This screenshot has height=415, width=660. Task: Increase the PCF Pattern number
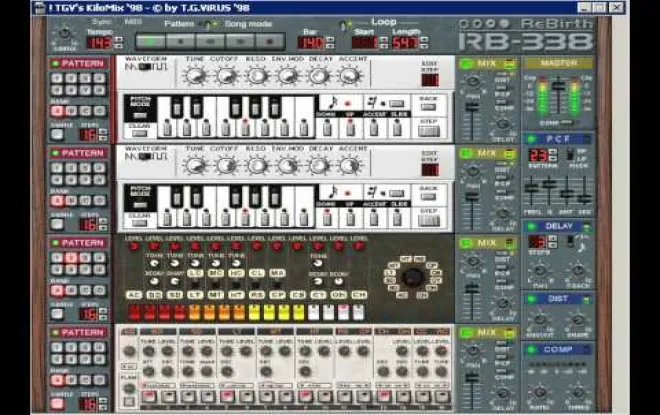point(553,152)
